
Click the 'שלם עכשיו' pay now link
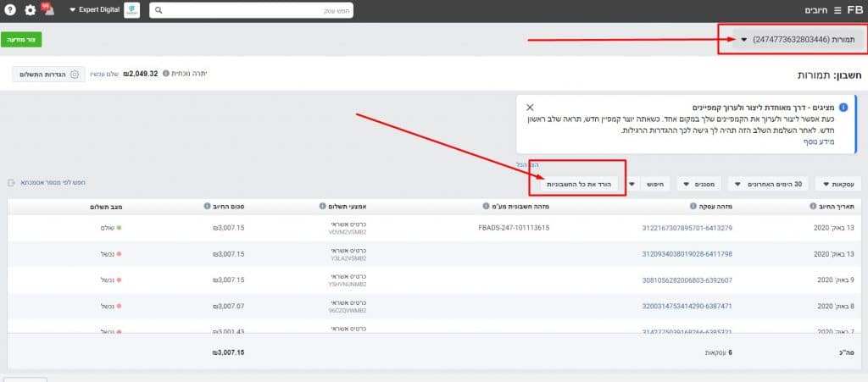click(104, 74)
